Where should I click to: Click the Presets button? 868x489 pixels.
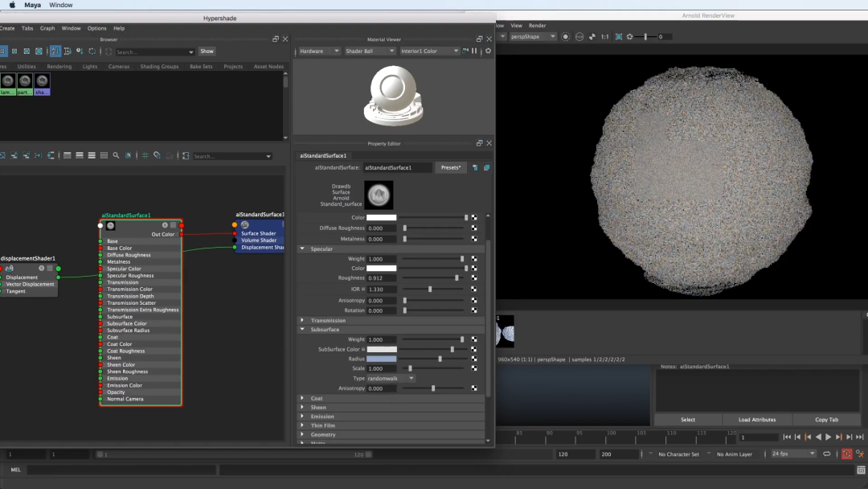(x=451, y=167)
